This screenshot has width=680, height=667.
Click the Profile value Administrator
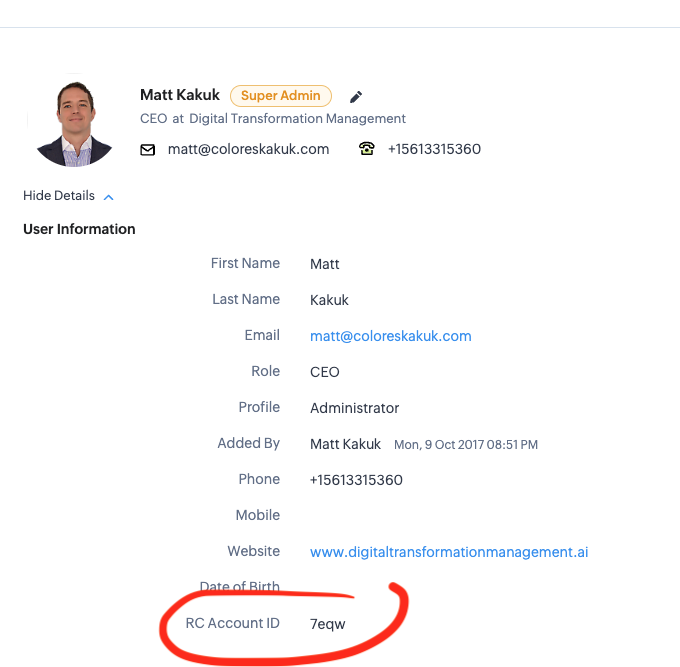coord(354,408)
